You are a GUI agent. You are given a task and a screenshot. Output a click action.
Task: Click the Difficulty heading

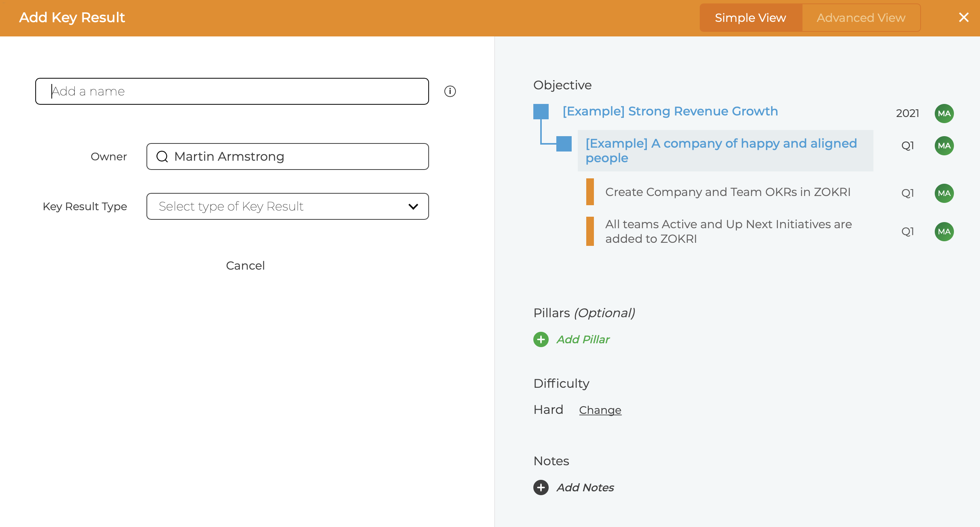click(561, 384)
